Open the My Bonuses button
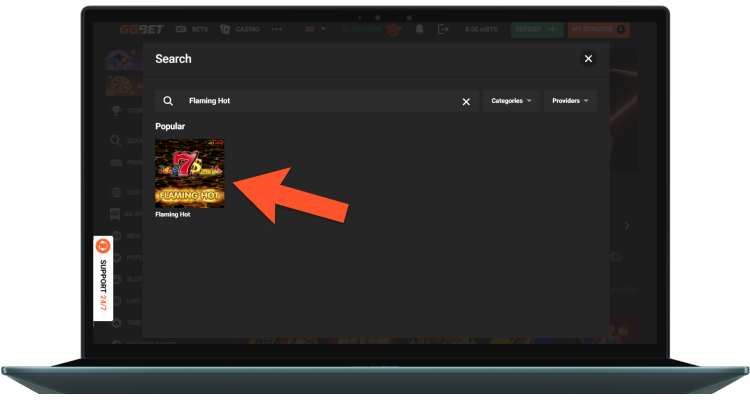 (598, 30)
